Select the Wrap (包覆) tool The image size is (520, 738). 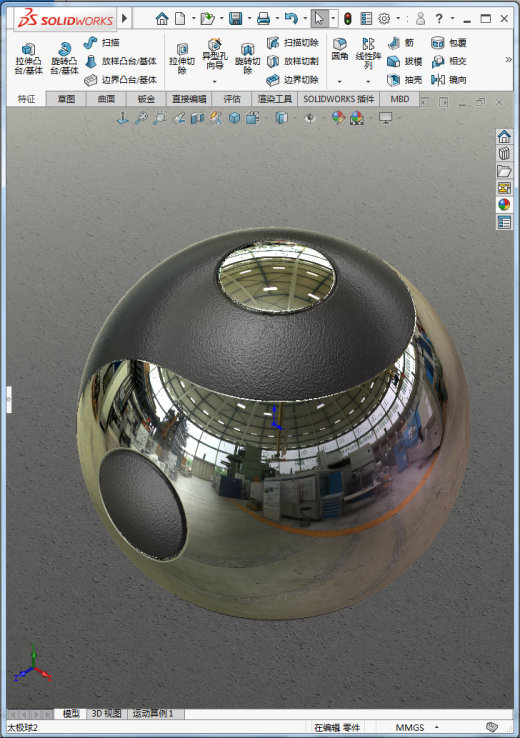[x=448, y=43]
